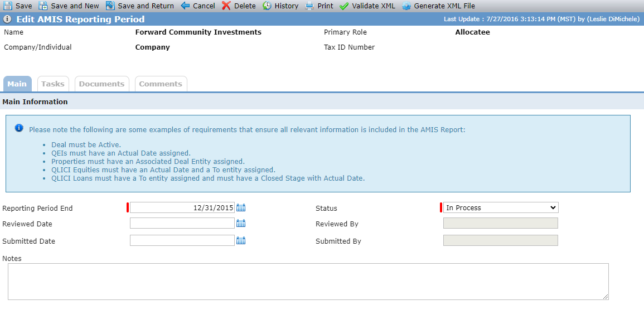Click the Reporting Period End date field
The height and width of the screenshot is (329, 644).
click(182, 208)
